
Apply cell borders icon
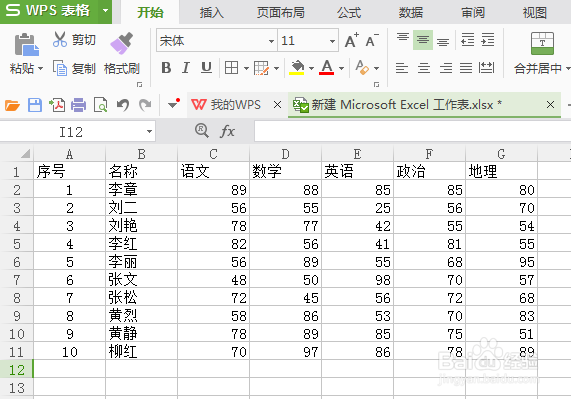click(232, 68)
